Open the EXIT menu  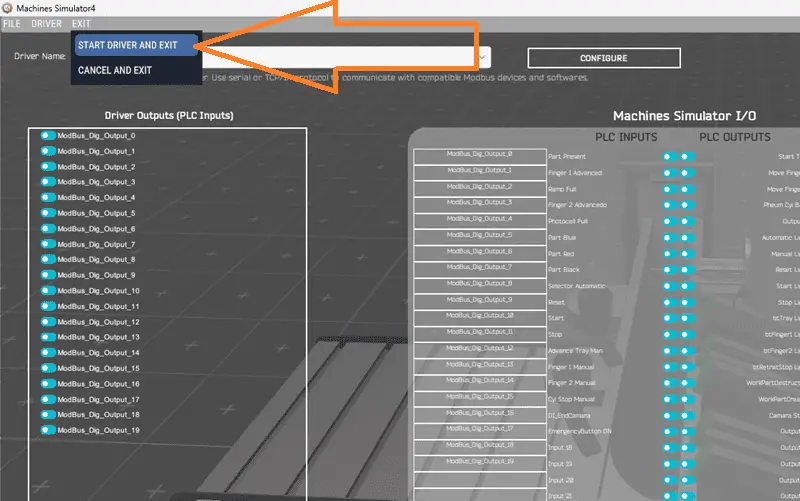(x=81, y=24)
